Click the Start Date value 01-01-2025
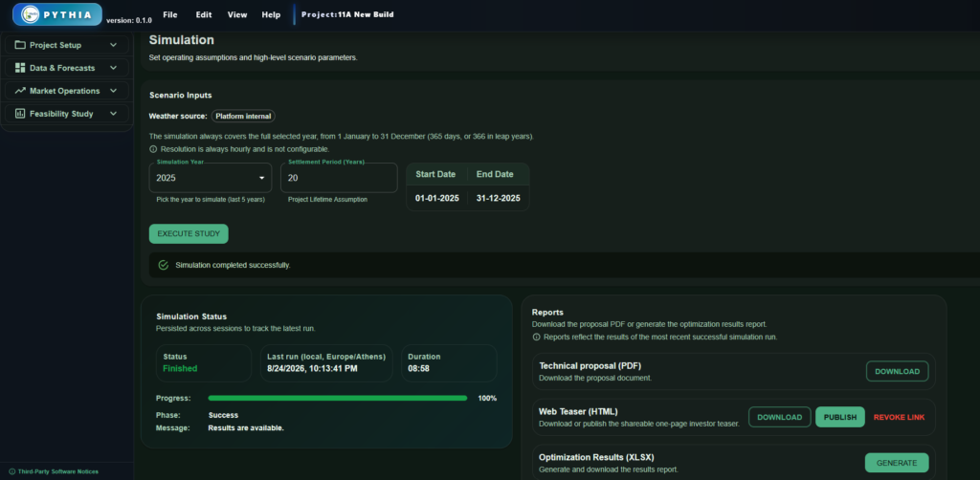The height and width of the screenshot is (480, 980). click(x=436, y=198)
